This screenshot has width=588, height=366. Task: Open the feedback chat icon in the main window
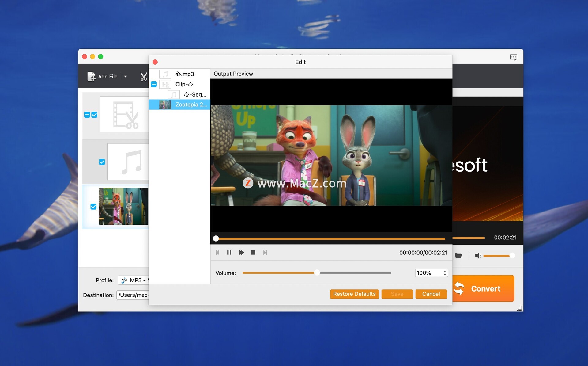coord(514,57)
